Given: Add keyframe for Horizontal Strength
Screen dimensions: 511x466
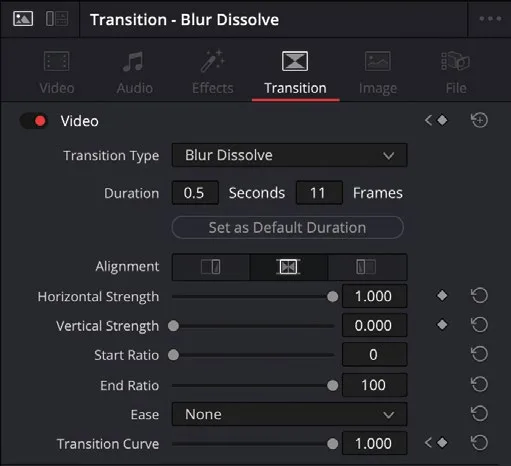Looking at the screenshot, I should pyautogui.click(x=442, y=295).
